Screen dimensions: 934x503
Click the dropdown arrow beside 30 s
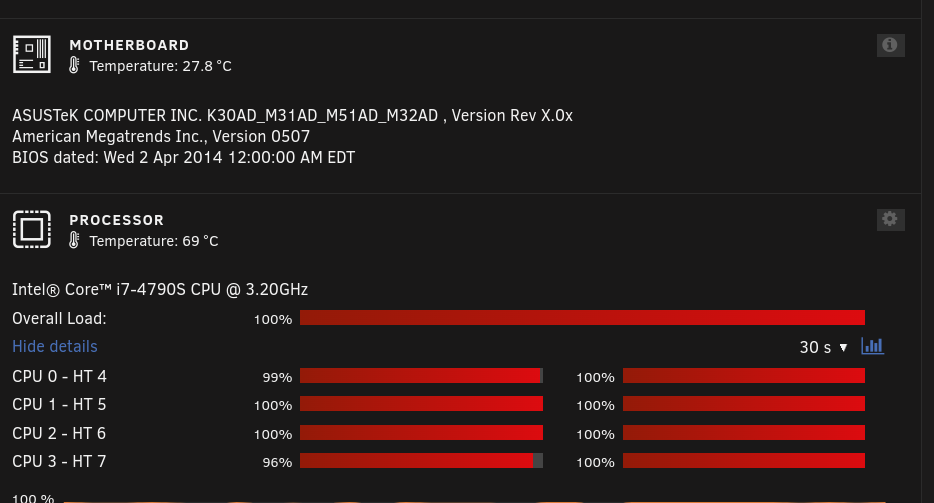coord(843,347)
